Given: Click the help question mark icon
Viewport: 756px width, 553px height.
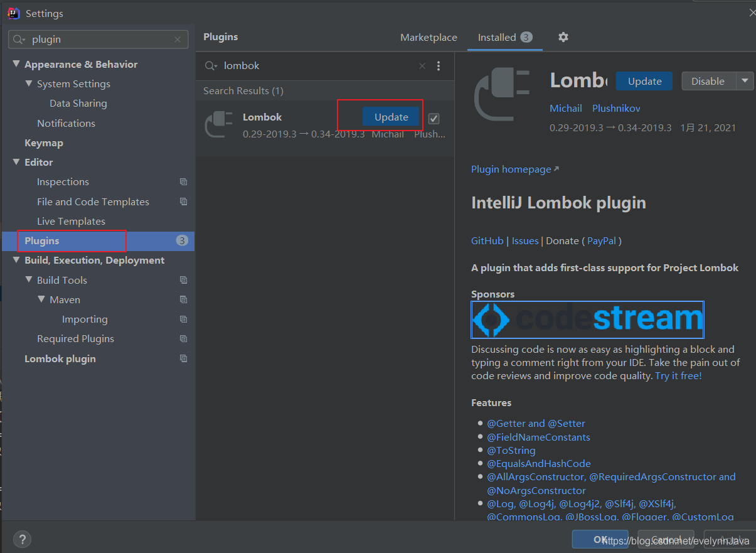Looking at the screenshot, I should tap(22, 539).
